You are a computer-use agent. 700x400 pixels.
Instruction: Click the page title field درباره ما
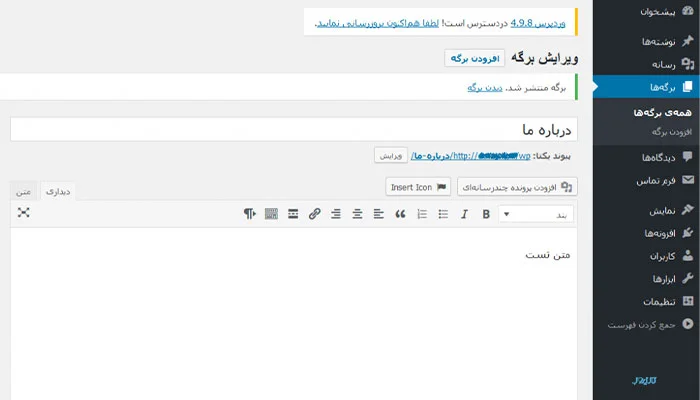[x=294, y=129]
